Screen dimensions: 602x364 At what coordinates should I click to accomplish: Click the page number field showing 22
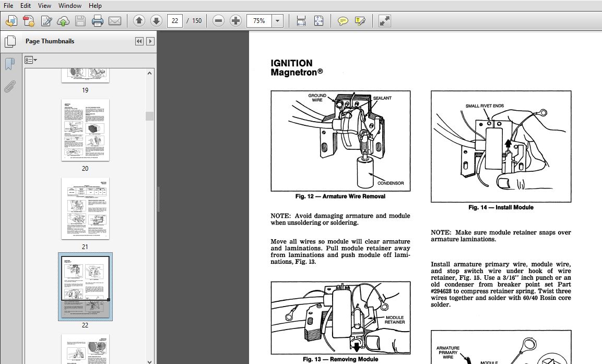175,21
